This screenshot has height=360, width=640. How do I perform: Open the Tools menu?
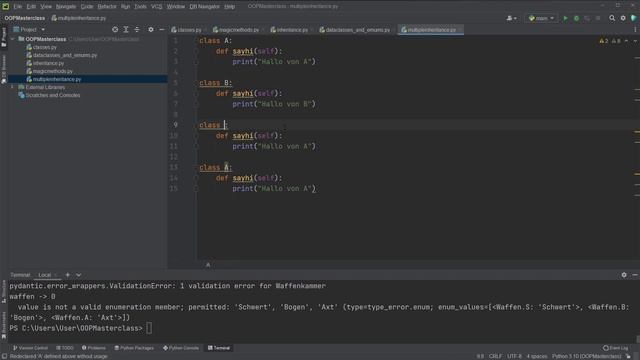click(140, 7)
